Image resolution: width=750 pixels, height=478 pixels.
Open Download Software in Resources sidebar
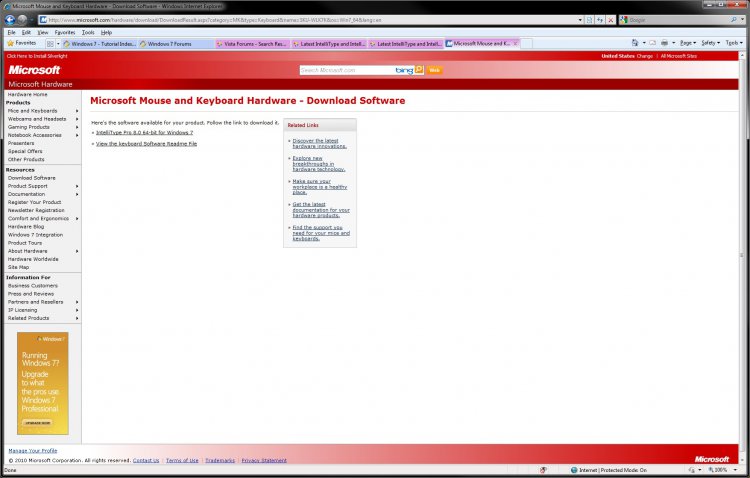[x=32, y=178]
